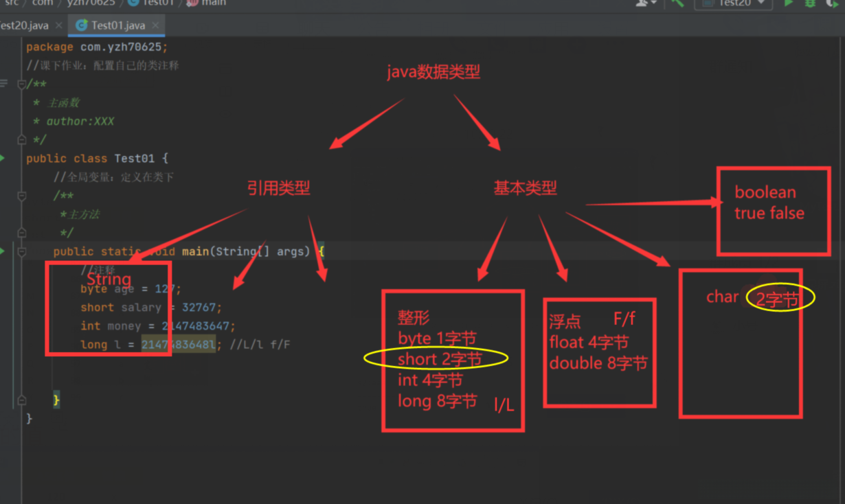The image size is (845, 504).
Task: Click the Java class icon on the Test01.java tab
Action: [x=82, y=25]
